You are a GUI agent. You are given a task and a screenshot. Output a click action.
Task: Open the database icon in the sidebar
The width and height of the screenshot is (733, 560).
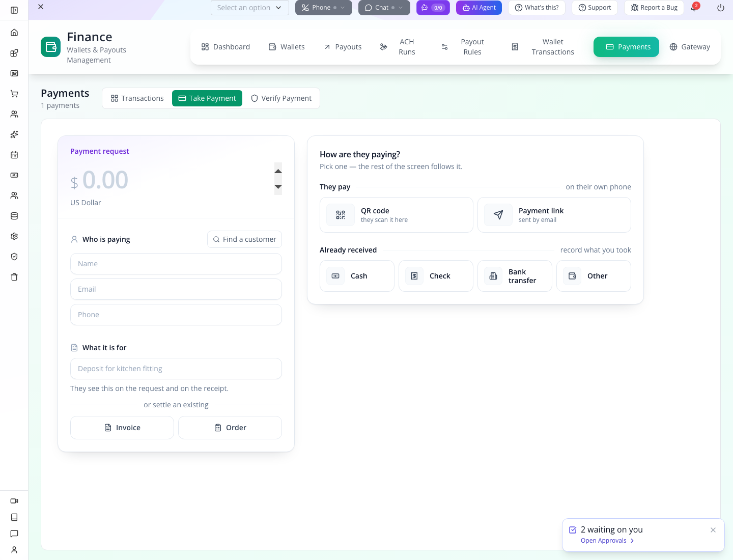(x=14, y=216)
